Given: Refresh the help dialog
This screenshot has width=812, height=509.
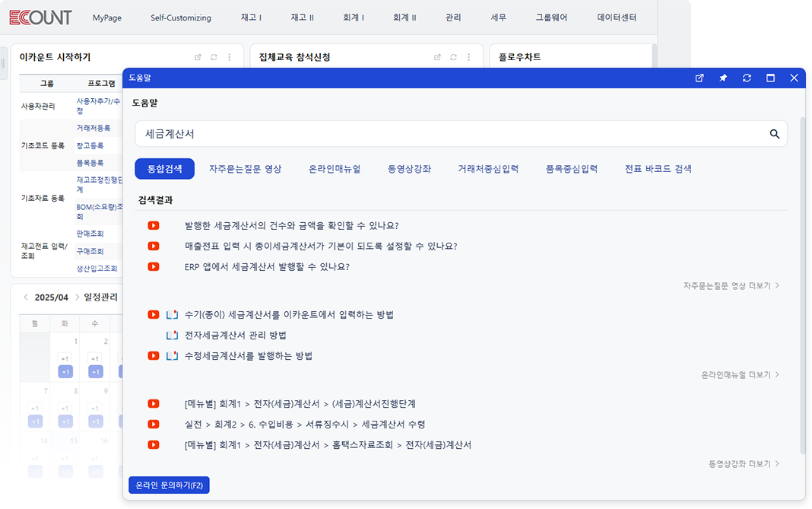Looking at the screenshot, I should (747, 78).
